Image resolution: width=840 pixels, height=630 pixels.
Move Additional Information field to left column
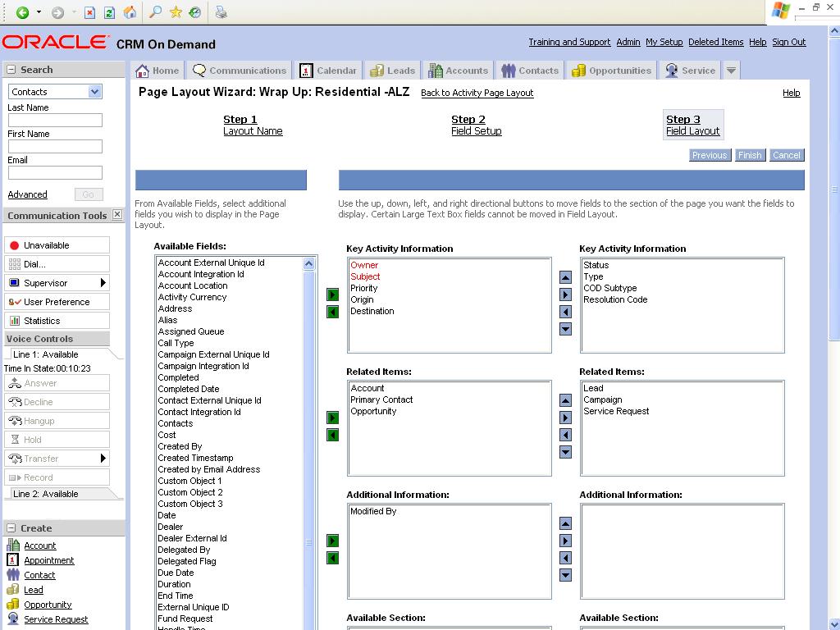click(566, 558)
